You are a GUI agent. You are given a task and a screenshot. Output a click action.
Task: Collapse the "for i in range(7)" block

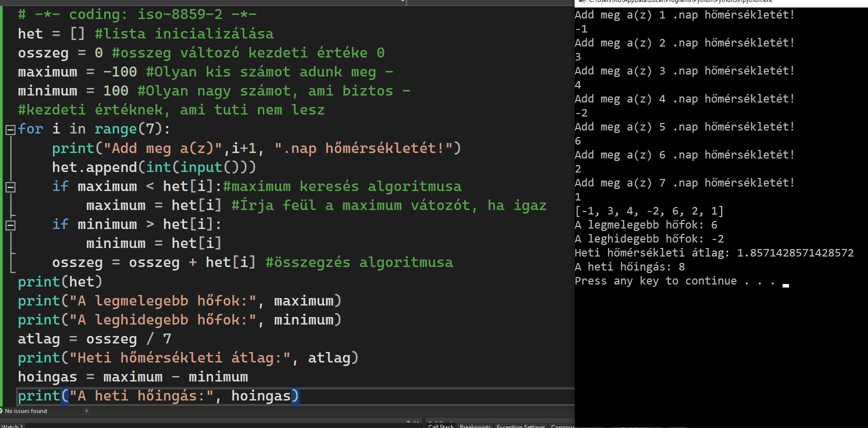[10, 130]
